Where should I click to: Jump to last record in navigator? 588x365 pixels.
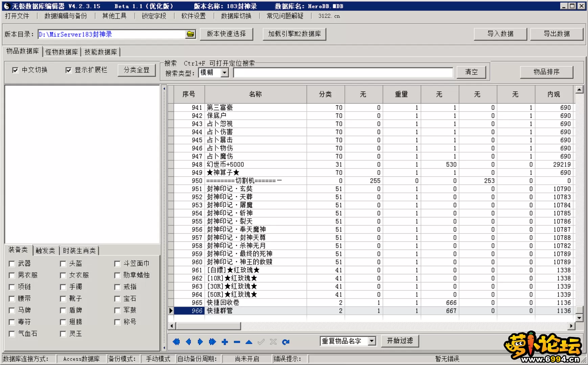coord(212,342)
